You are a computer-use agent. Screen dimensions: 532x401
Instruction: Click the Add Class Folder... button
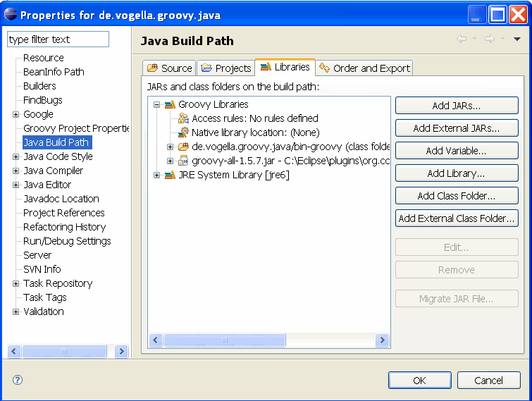[x=457, y=195]
